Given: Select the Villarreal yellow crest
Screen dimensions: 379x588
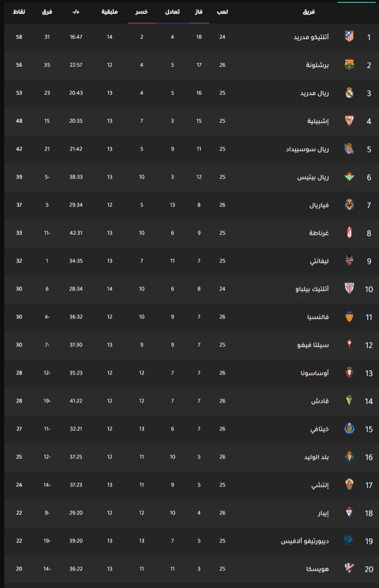Looking at the screenshot, I should tap(349, 205).
